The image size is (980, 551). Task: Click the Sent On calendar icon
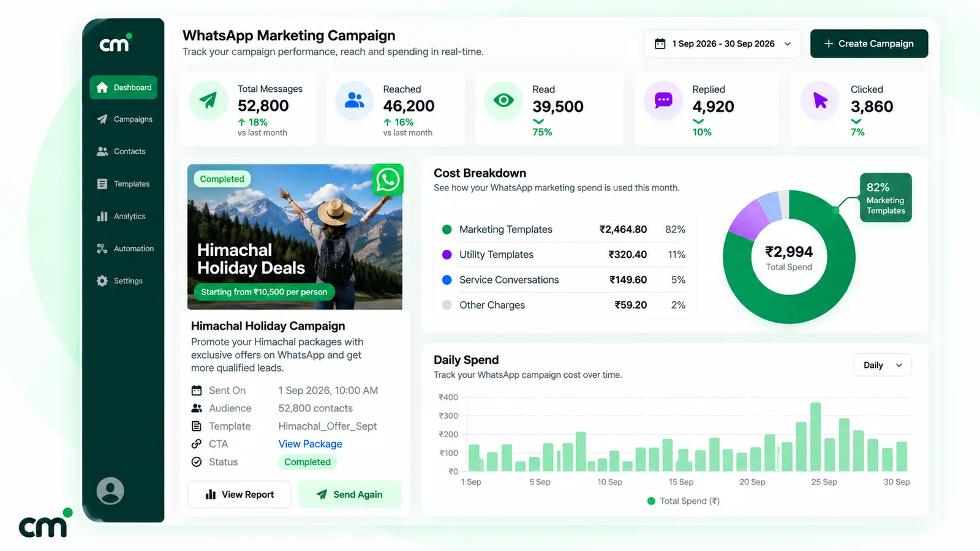pos(197,391)
